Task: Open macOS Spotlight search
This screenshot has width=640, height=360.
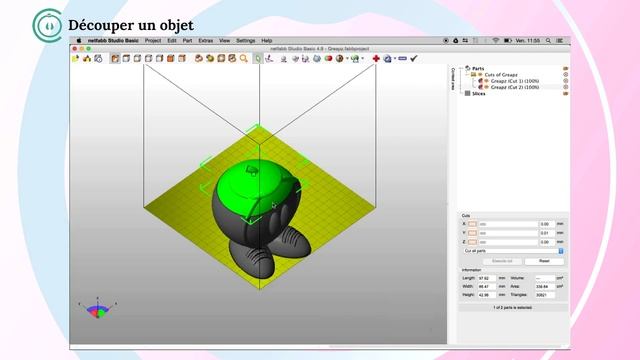Action: point(548,41)
